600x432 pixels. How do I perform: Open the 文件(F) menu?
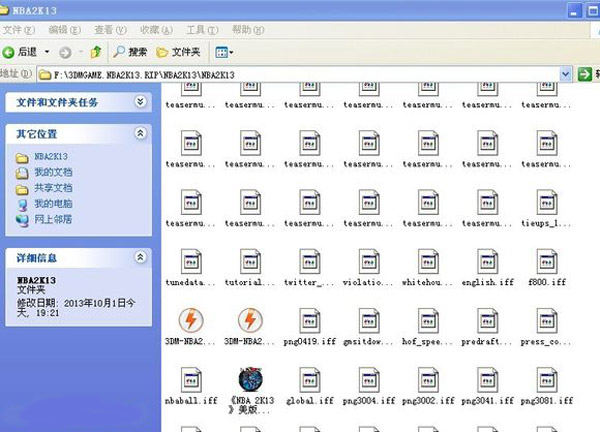click(18, 30)
